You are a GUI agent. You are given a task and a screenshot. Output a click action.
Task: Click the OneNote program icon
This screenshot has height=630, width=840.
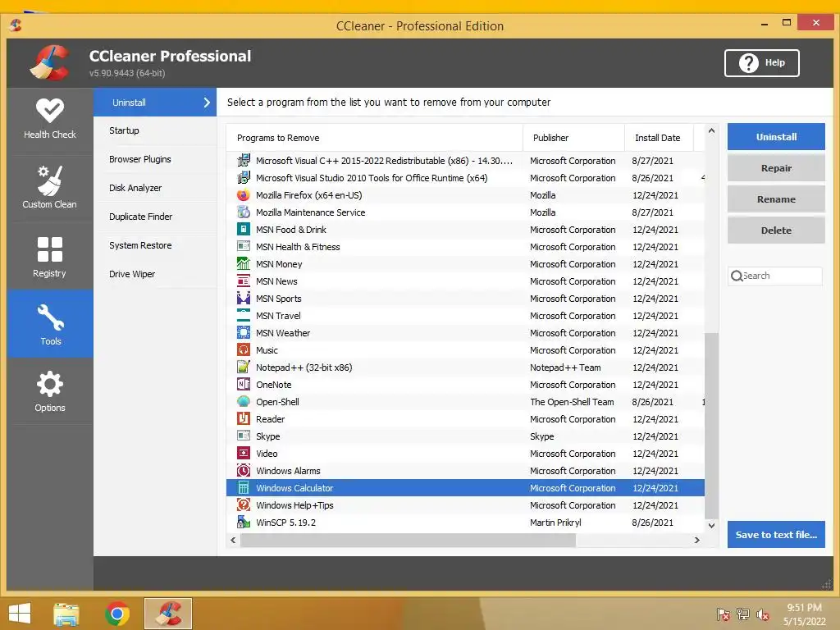[x=243, y=385]
